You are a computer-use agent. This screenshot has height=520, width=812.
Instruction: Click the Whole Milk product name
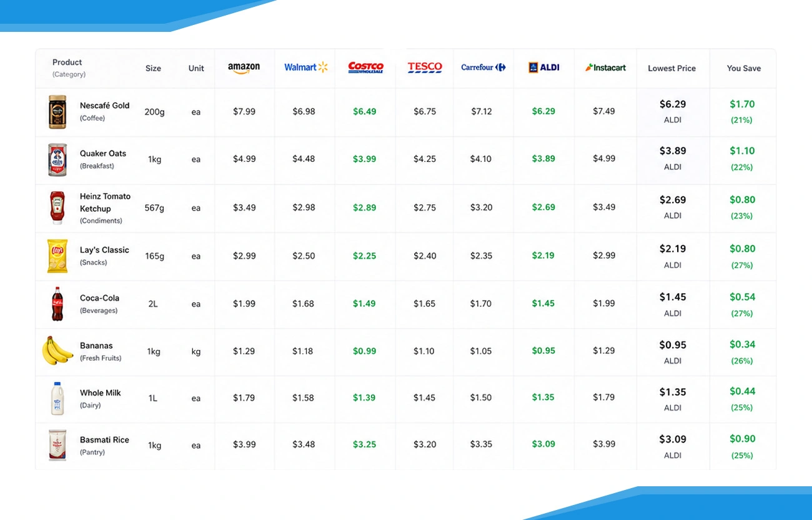(101, 393)
